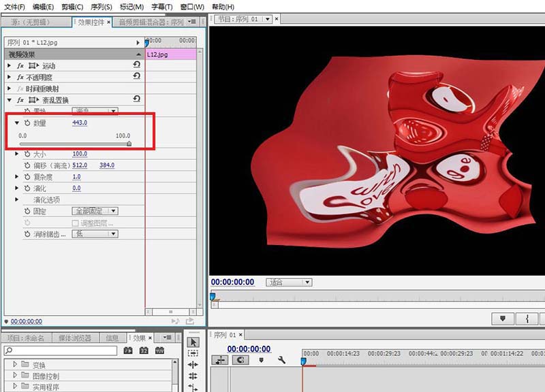Click the mark in button in program monitor

pos(527,318)
